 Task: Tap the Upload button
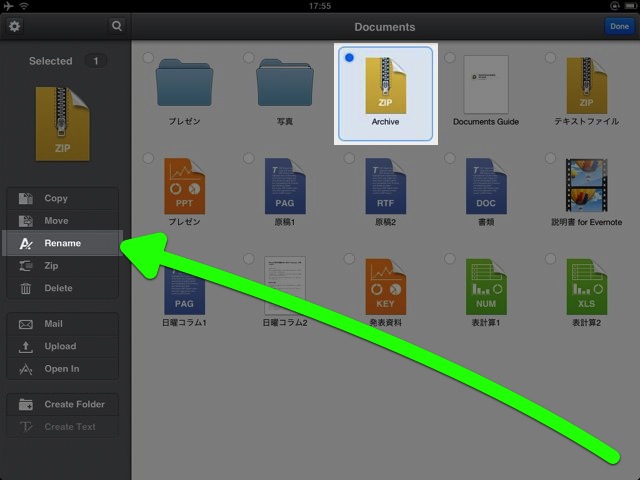pyautogui.click(x=62, y=347)
